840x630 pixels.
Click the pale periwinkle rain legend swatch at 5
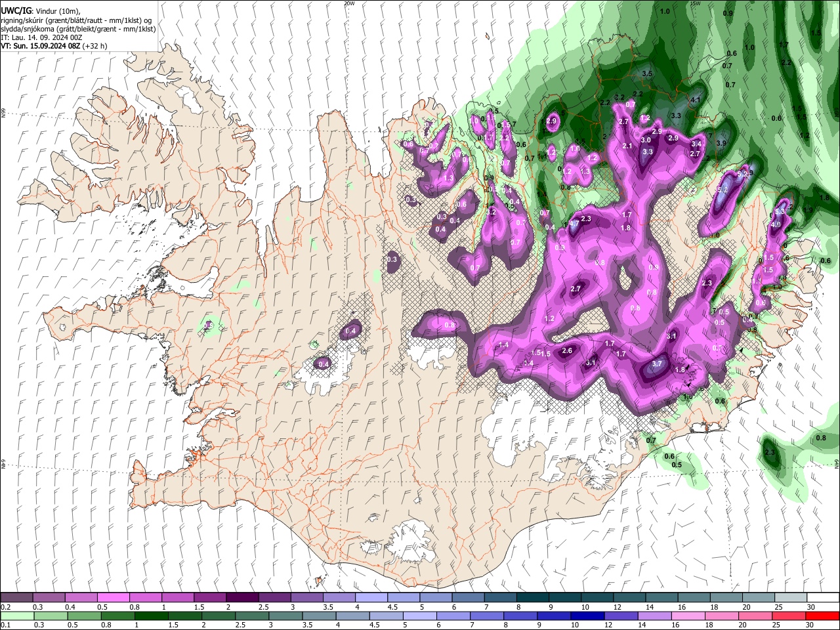tap(419, 616)
